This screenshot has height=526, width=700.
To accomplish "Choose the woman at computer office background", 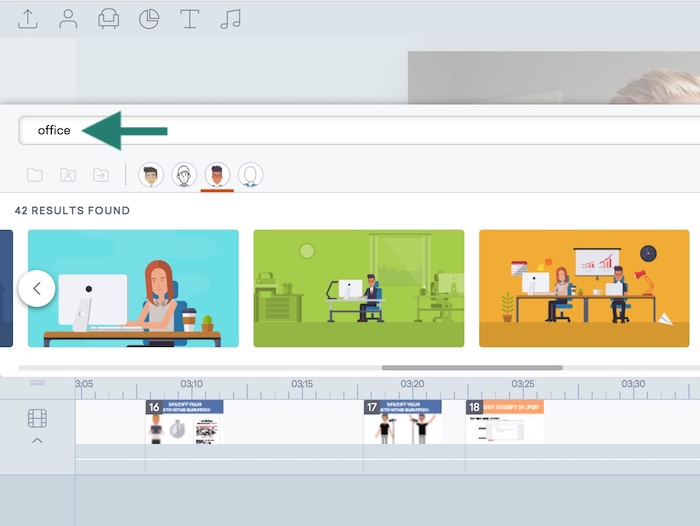I will [x=133, y=288].
